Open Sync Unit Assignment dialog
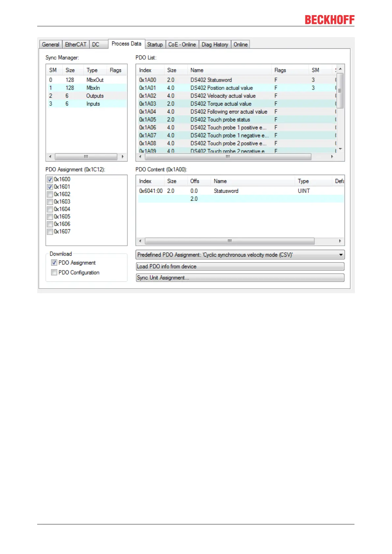392x554 pixels. (x=240, y=278)
